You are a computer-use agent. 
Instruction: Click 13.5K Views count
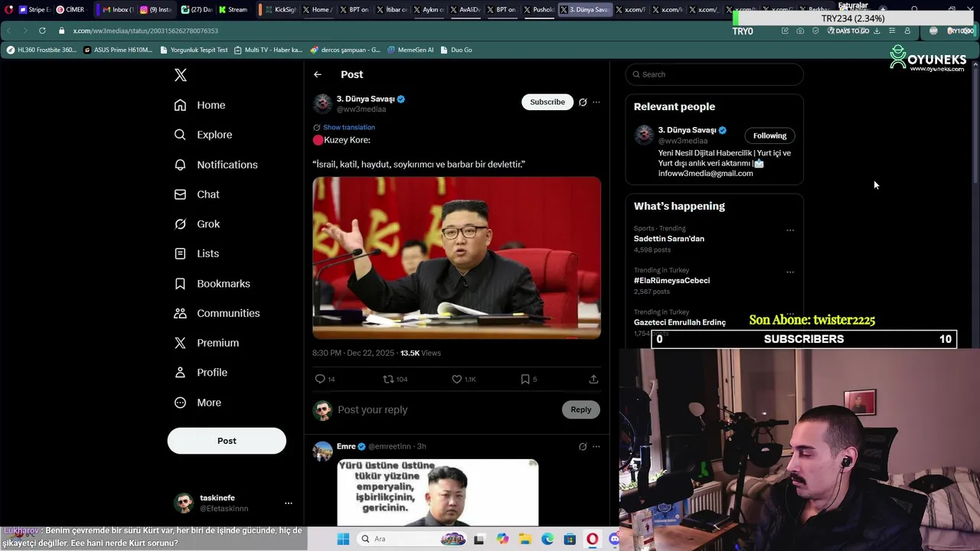coord(420,353)
